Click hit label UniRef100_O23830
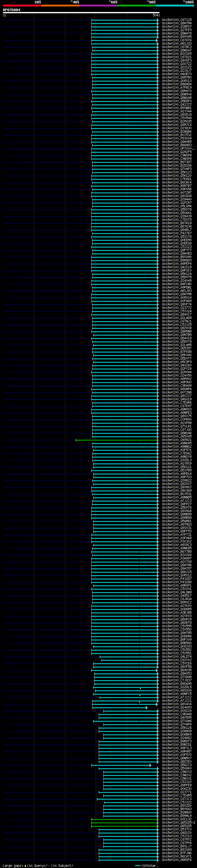The image size is (197, 868). tap(177, 128)
